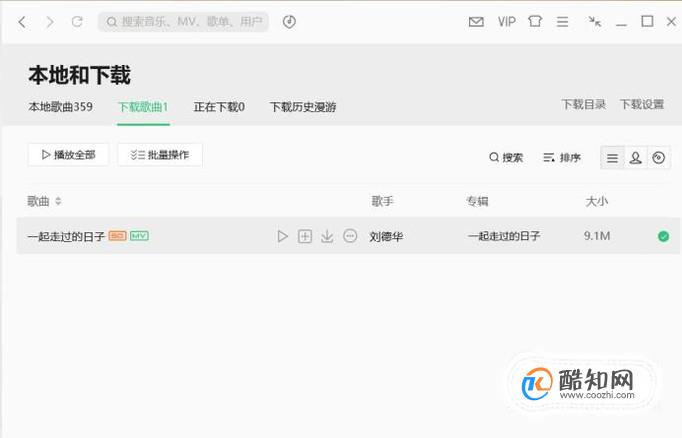Open the VIP page
The height and width of the screenshot is (438, 682).
tap(507, 22)
